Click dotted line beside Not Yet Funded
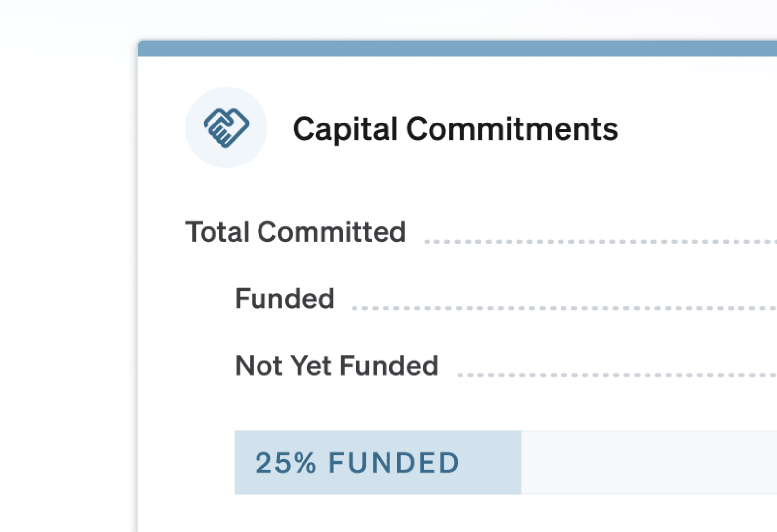The height and width of the screenshot is (532, 777). [617, 375]
